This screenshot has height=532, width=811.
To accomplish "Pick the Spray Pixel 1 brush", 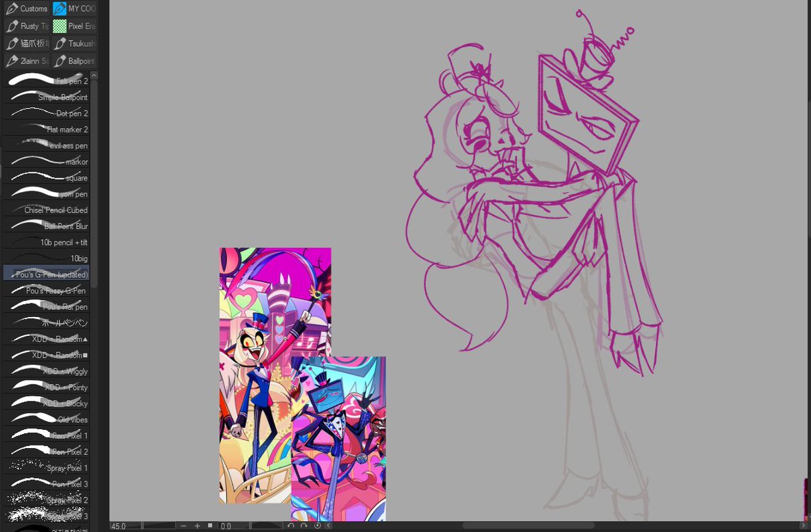I will tap(46, 468).
